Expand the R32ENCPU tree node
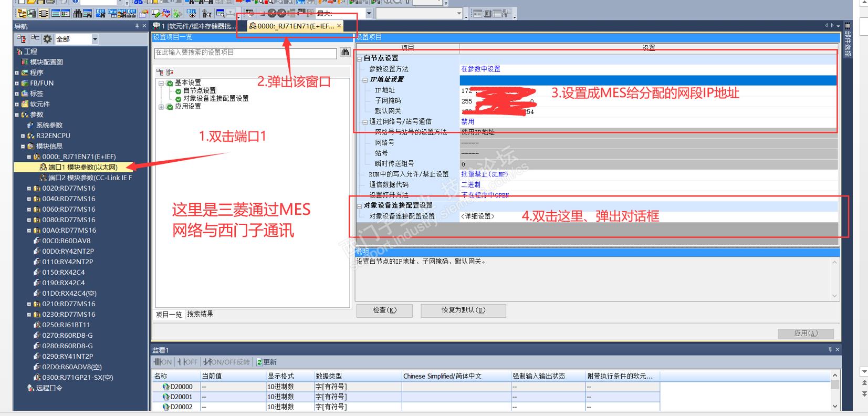 coord(23,136)
